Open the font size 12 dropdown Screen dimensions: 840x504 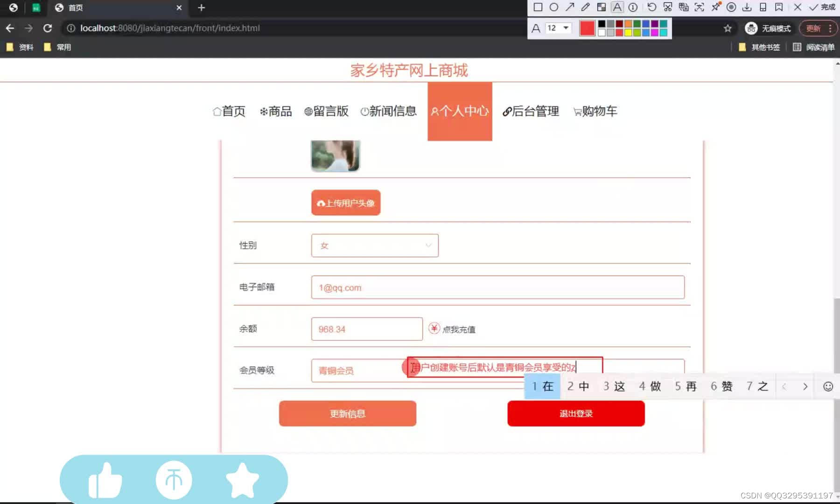click(558, 28)
